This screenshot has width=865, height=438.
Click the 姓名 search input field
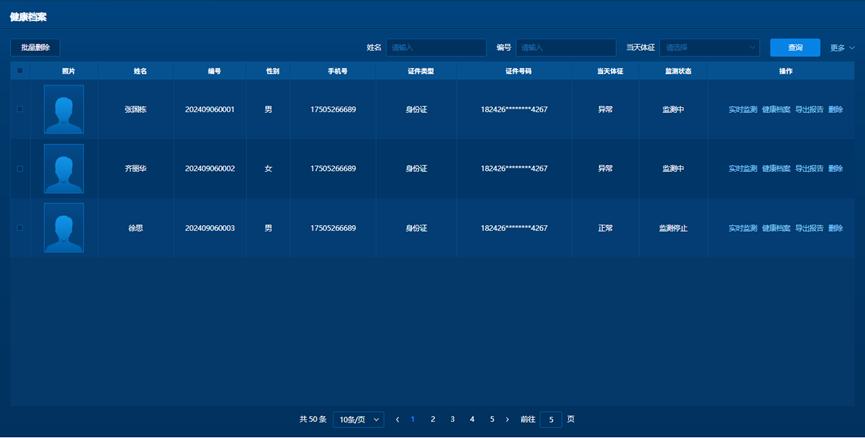coord(436,47)
